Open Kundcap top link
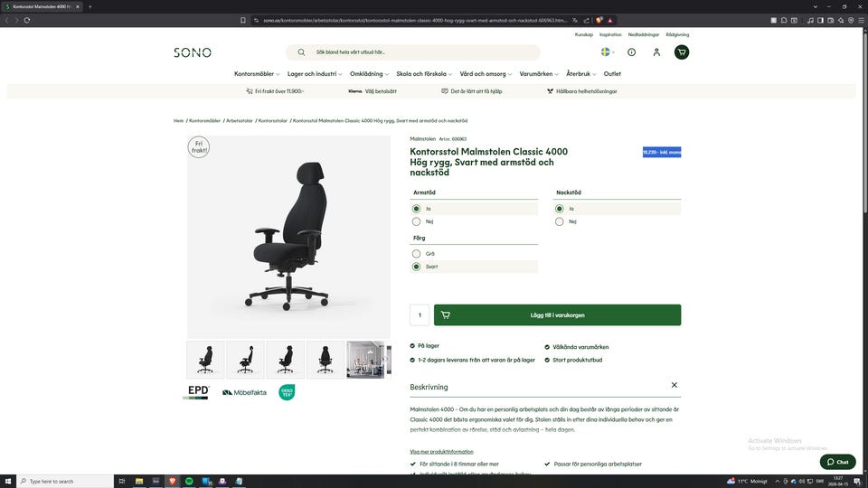Image resolution: width=868 pixels, height=488 pixels. pos(583,34)
